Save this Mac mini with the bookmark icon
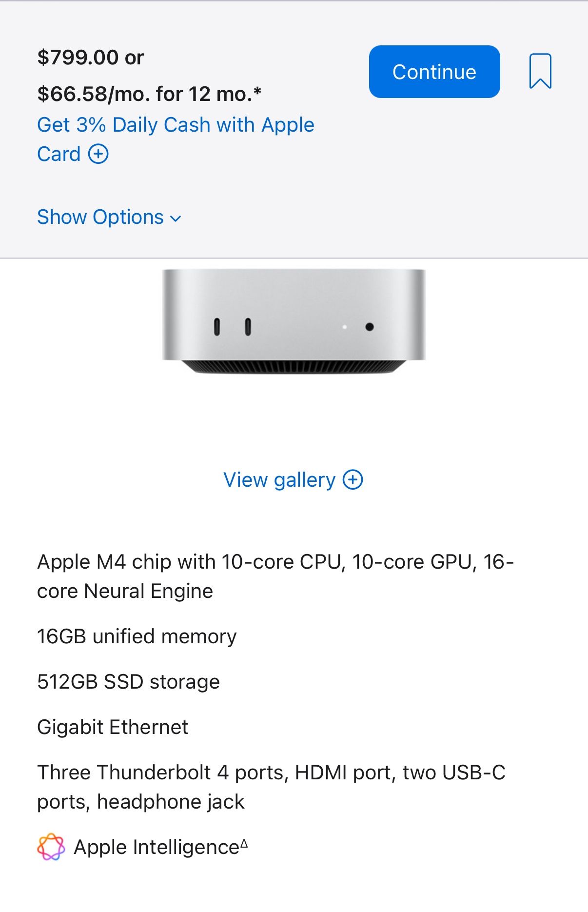 (540, 72)
